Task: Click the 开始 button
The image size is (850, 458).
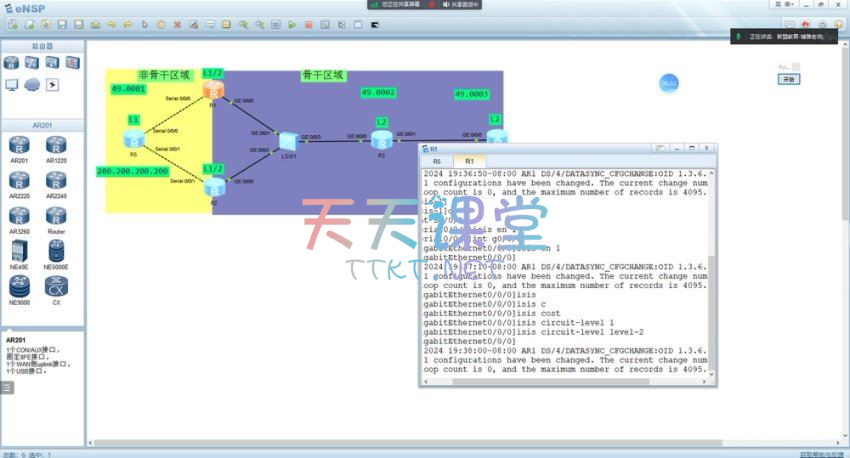Action: [x=789, y=79]
